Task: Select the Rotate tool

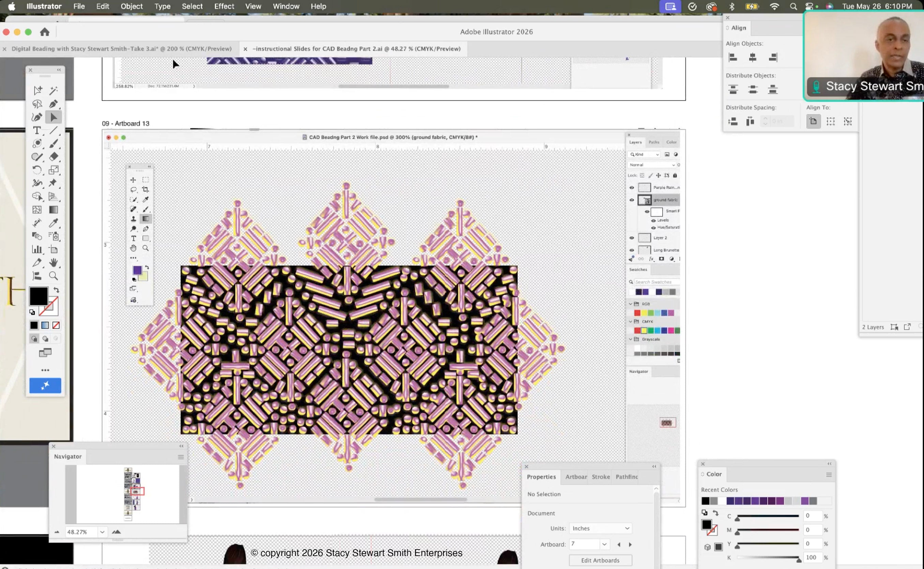Action: click(37, 170)
